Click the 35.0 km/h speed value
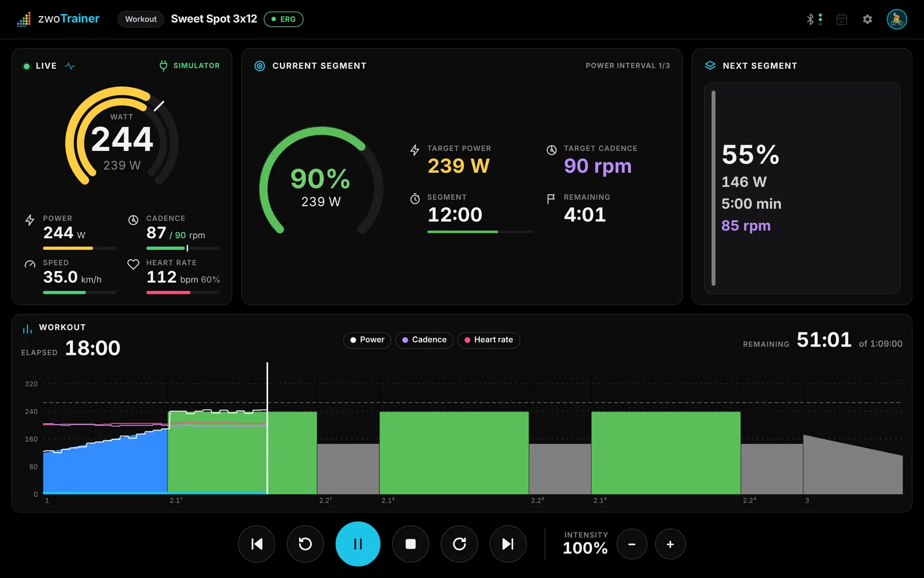924x578 pixels. coord(72,277)
